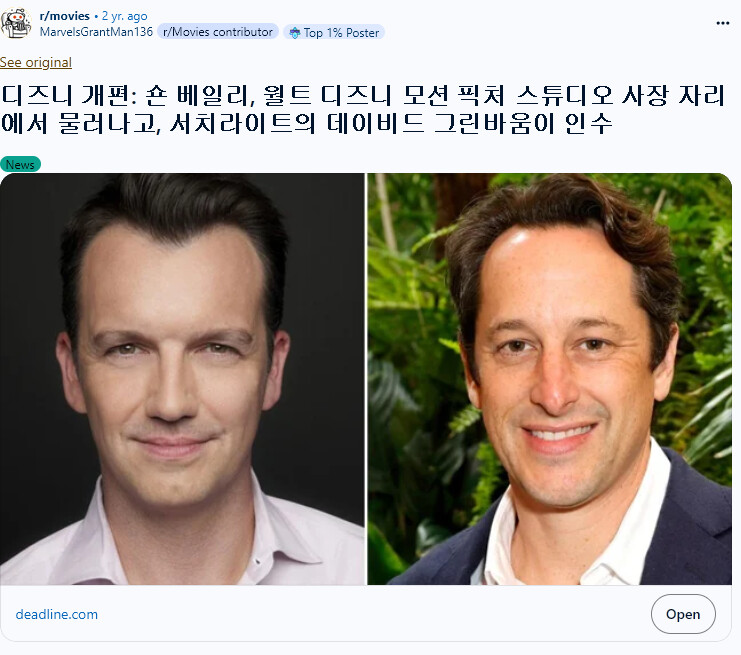Image resolution: width=741 pixels, height=655 pixels.
Task: Click the Open button on link card
Action: [683, 614]
